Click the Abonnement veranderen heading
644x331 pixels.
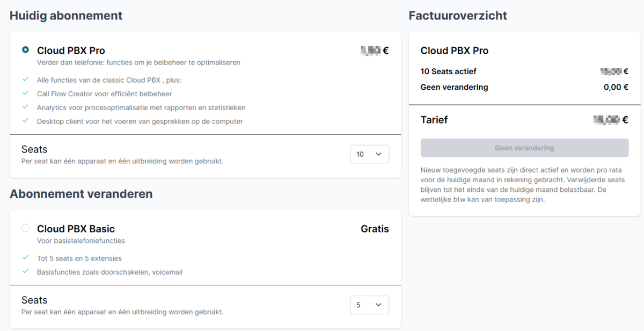(81, 194)
